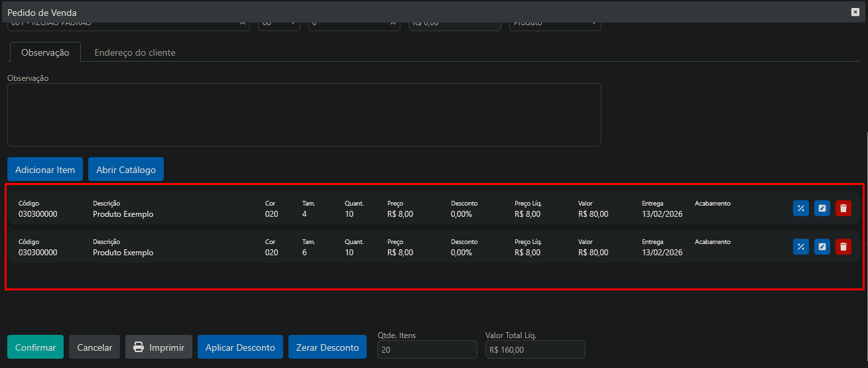The height and width of the screenshot is (368, 868).
Task: Switch to the Observação tab
Action: tap(45, 52)
